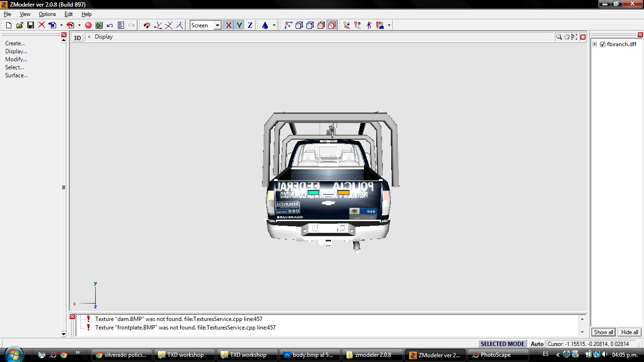Click the zoom magnifier viewport icon
Screen dimensions: 644x362
click(x=559, y=37)
